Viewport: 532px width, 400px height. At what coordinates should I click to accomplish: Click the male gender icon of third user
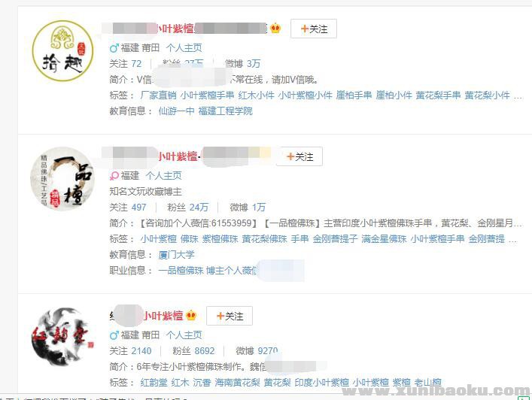(114, 335)
